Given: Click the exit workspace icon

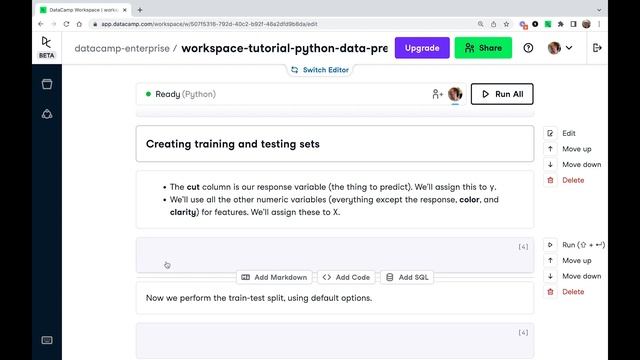Looking at the screenshot, I should 597,48.
